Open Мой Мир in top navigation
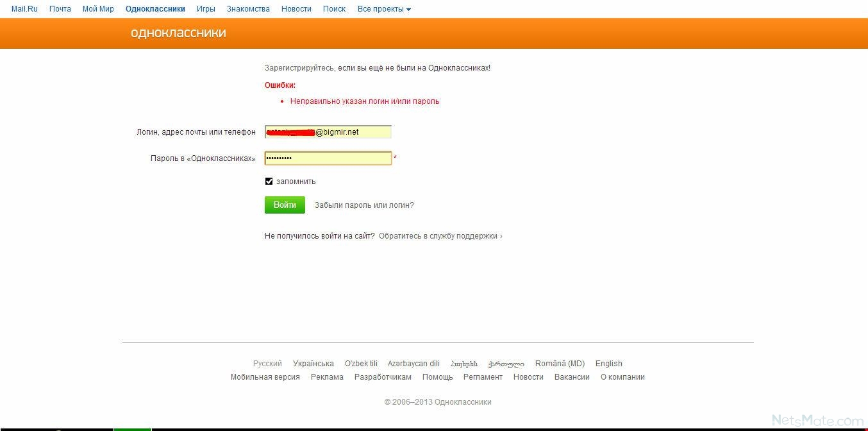The image size is (868, 431). (x=98, y=9)
